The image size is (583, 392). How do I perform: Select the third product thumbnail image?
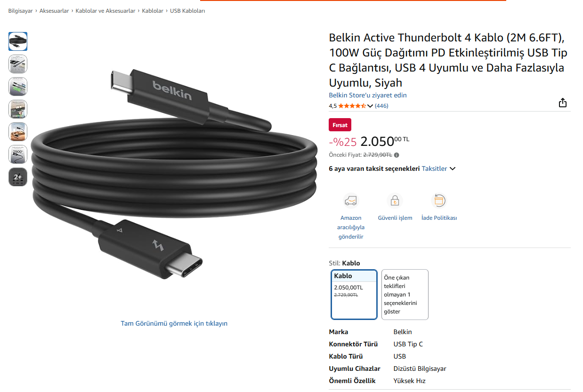[18, 87]
